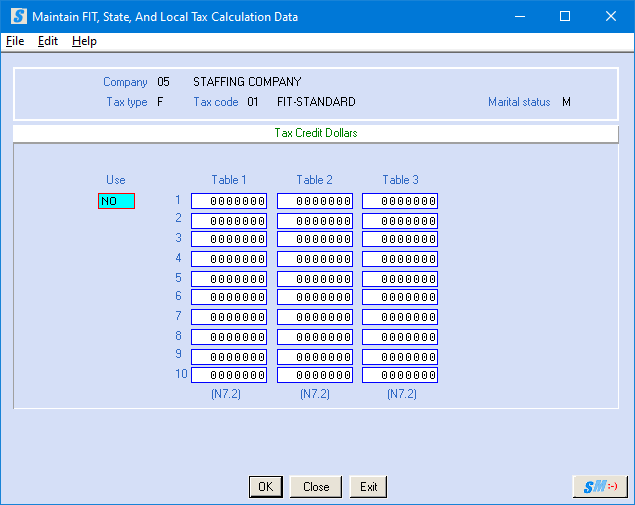
Task: Click Table 2 row 1 input field
Action: (x=315, y=201)
